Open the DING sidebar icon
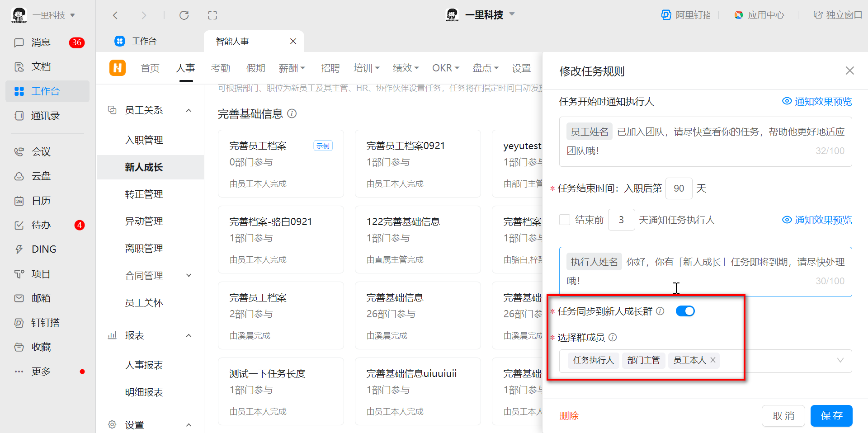 [x=19, y=249]
